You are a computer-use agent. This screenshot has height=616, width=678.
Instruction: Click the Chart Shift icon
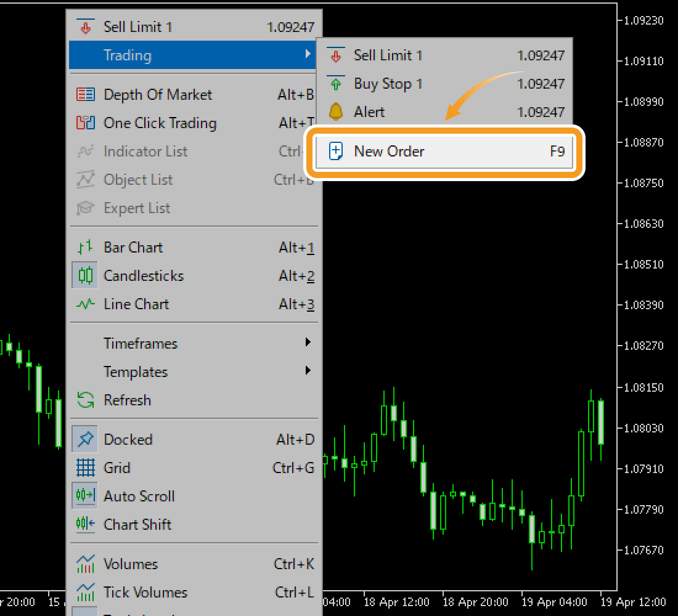click(x=86, y=525)
